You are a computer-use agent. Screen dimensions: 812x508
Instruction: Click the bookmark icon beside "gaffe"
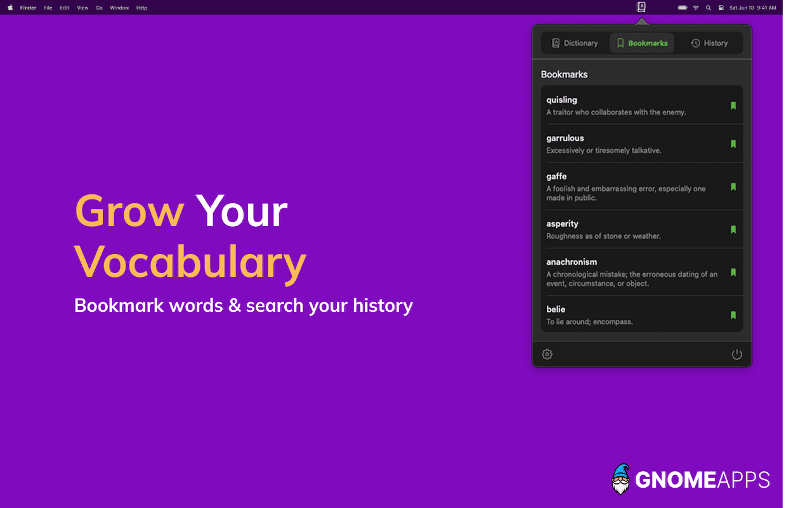click(x=733, y=187)
